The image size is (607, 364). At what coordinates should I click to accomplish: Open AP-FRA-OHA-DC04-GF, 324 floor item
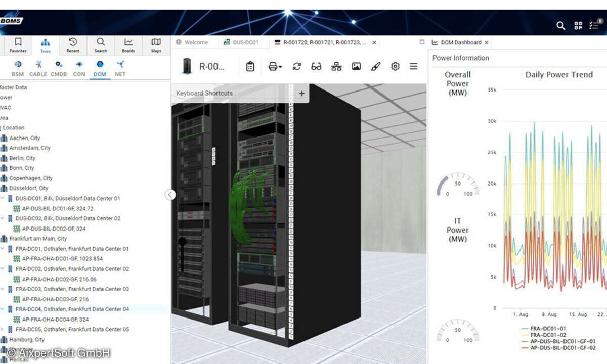point(56,319)
